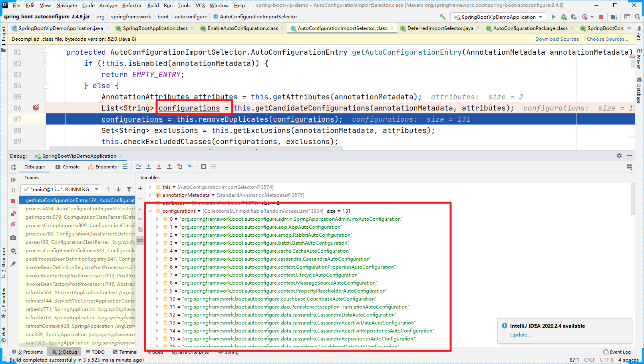This screenshot has width=644, height=364.
Task: Click the glasses watches view icon
Action: coord(140,240)
